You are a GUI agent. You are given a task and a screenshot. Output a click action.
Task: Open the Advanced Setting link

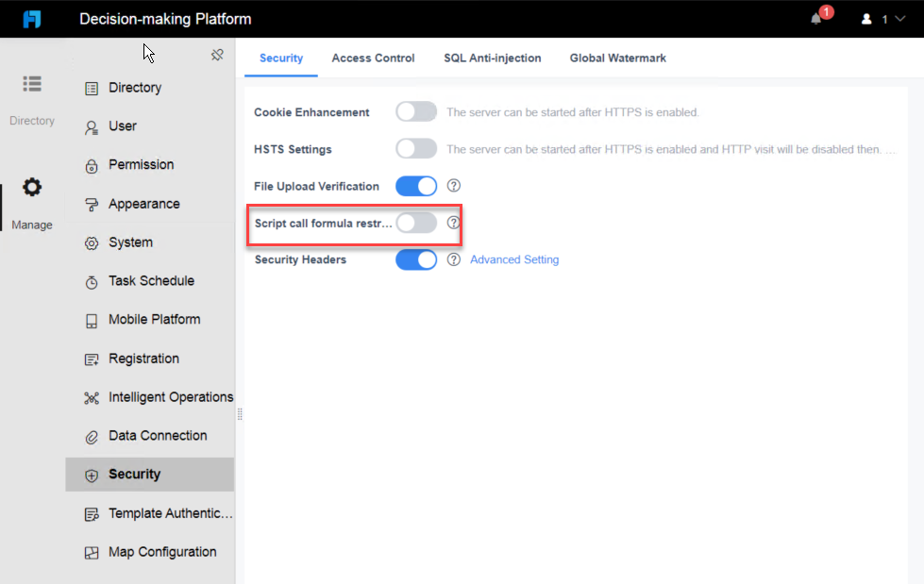click(513, 259)
